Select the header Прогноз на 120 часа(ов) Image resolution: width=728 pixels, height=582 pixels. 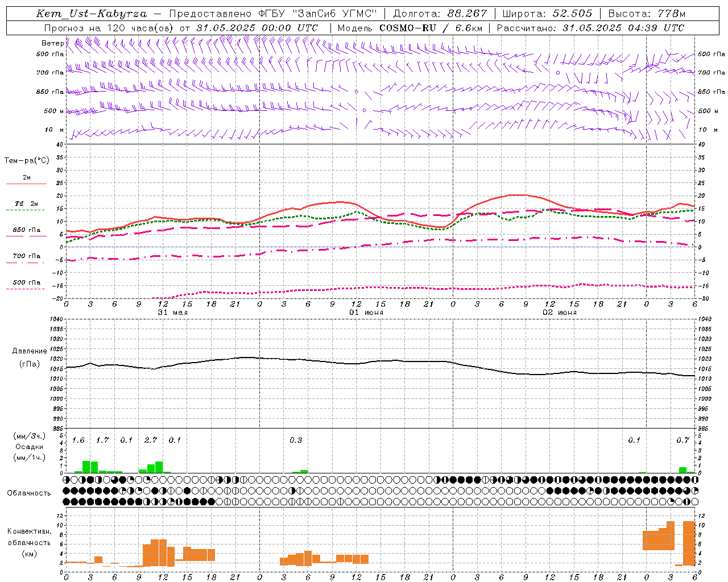(x=110, y=28)
